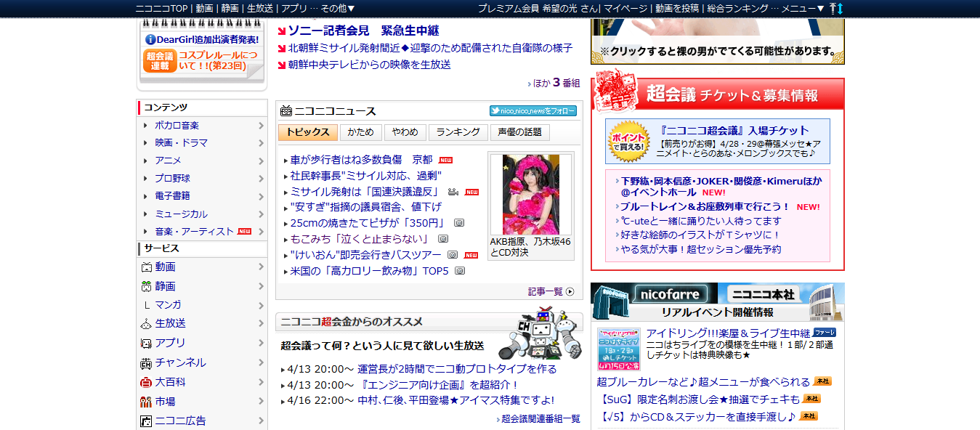Open 運営長が2時間でニコ動プロトタイプを作る link
Screen dimensions: 980x430
point(457,369)
